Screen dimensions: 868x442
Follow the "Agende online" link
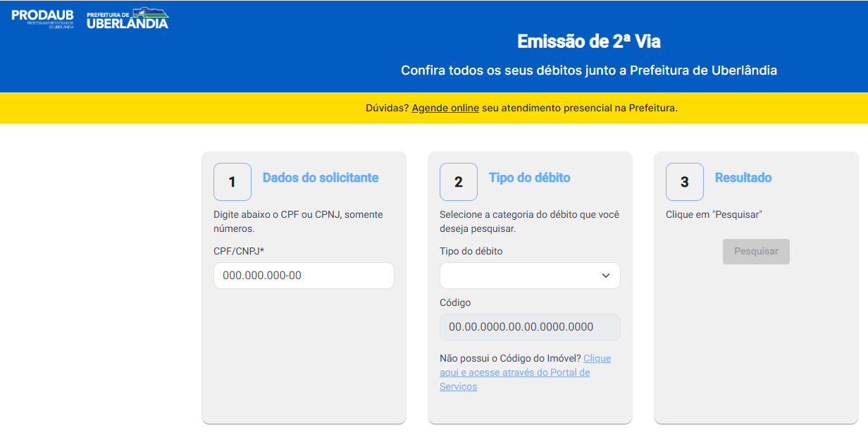pos(445,108)
